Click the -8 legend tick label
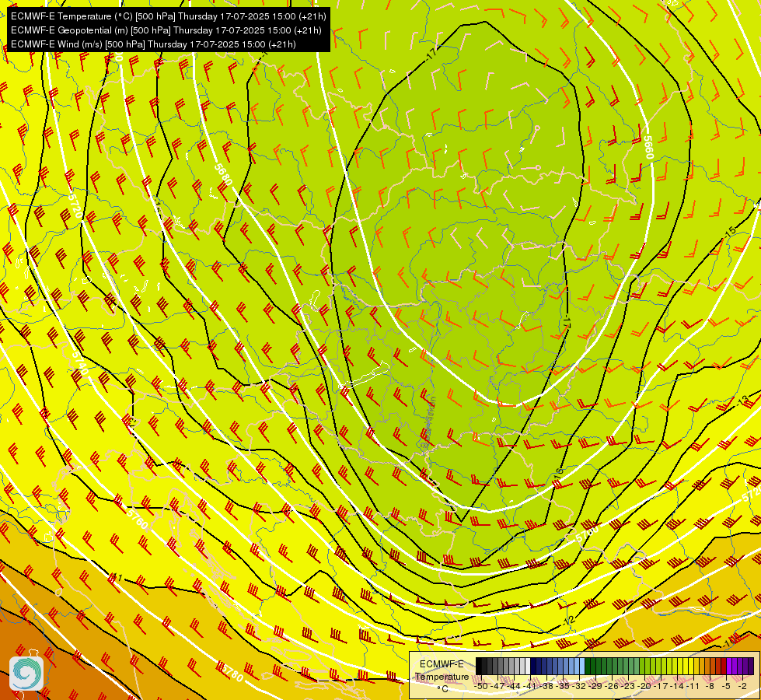Image resolution: width=761 pixels, height=700 pixels. point(710,686)
